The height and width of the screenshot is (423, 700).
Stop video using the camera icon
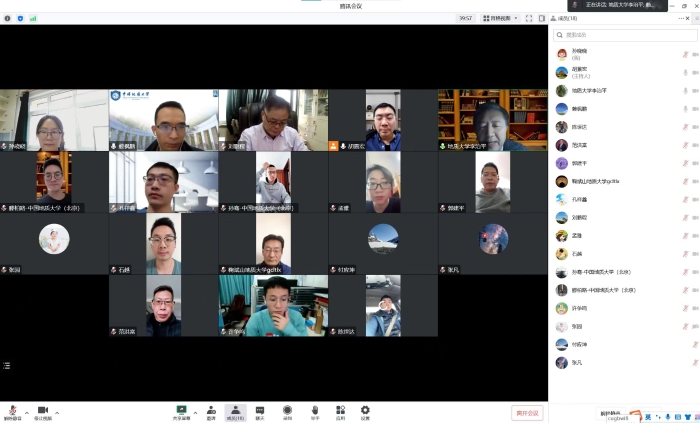coord(43,412)
